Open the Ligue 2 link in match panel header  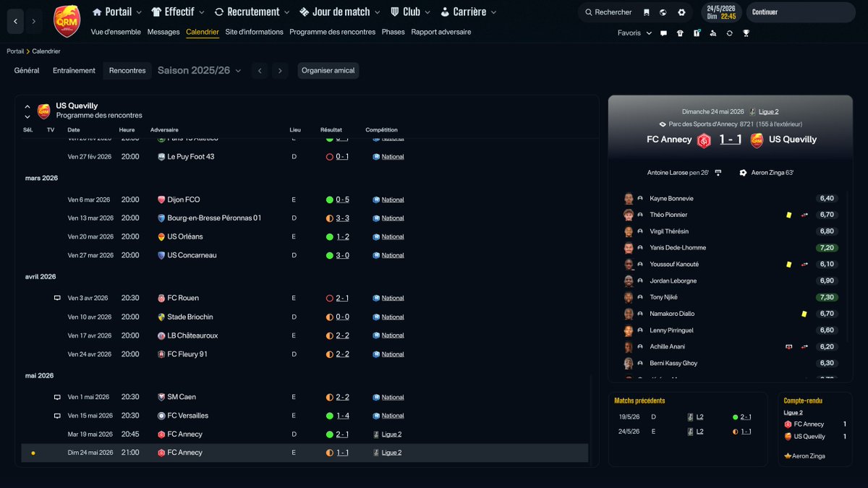768,112
